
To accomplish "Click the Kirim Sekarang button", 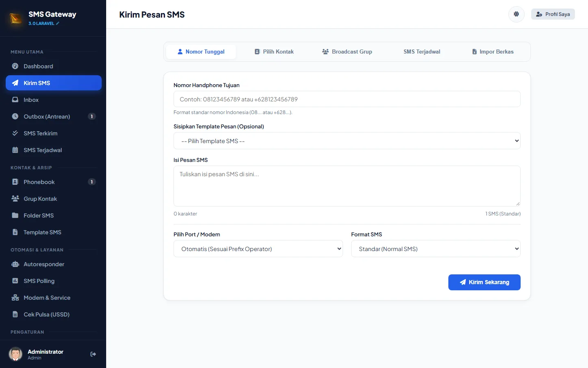I will (484, 282).
